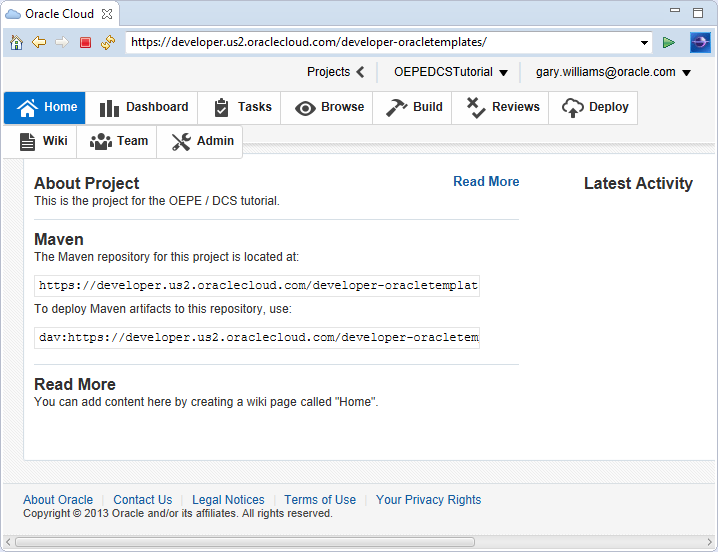The height and width of the screenshot is (552, 718).
Task: View the Team tab
Action: pyautogui.click(x=117, y=141)
